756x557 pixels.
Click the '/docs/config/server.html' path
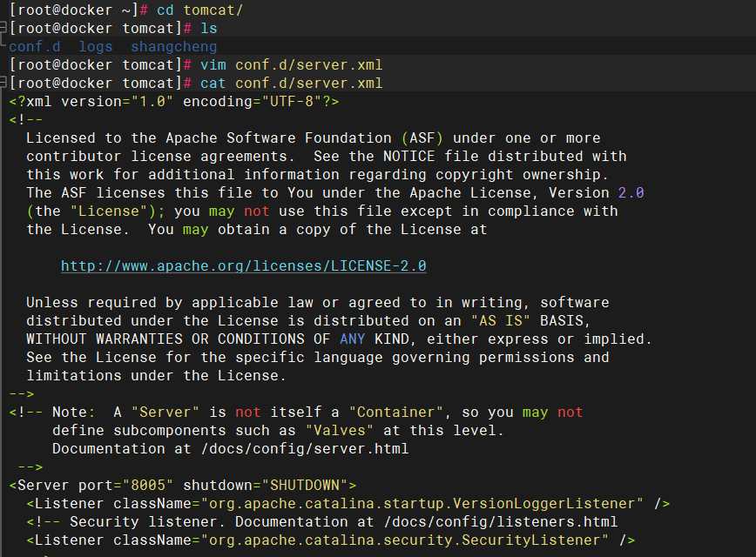304,448
